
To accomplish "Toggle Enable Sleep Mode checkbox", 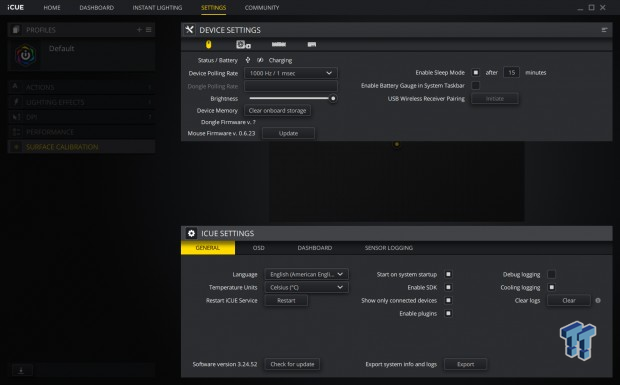I will (x=476, y=72).
